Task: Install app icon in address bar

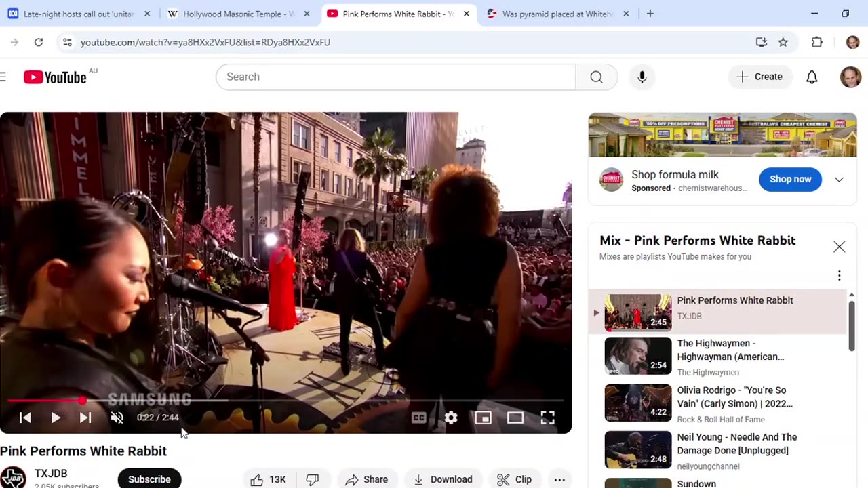Action: [762, 42]
